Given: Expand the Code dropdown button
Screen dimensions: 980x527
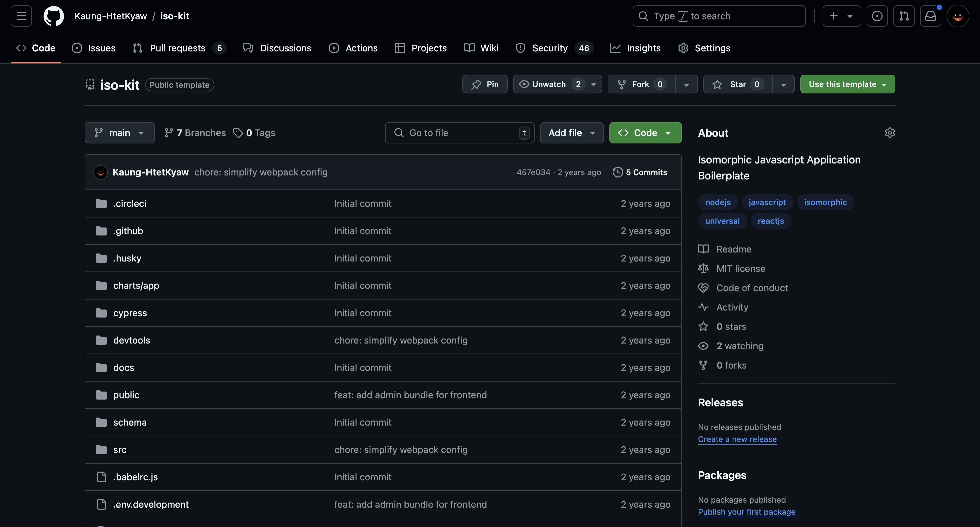Looking at the screenshot, I should (667, 132).
